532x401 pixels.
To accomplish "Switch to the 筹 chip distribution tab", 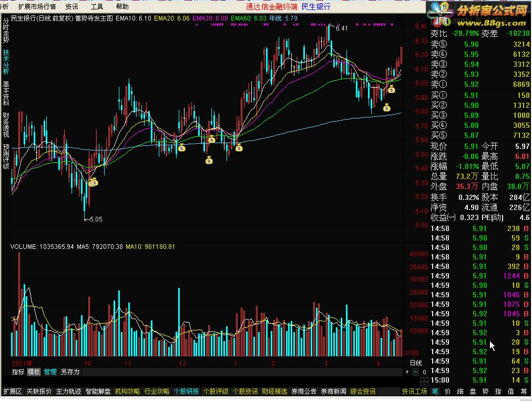I will tap(524, 392).
